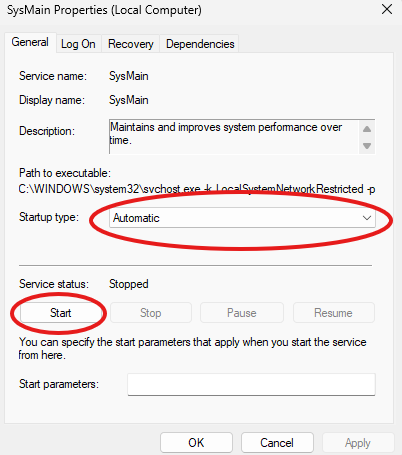This screenshot has height=455, width=402.
Task: Open the Recovery tab
Action: pos(131,44)
